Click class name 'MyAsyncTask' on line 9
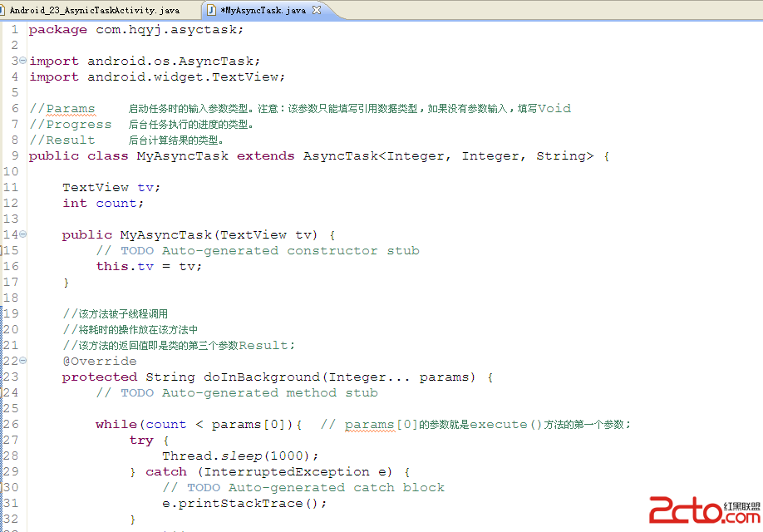This screenshot has width=763, height=532. click(x=183, y=155)
